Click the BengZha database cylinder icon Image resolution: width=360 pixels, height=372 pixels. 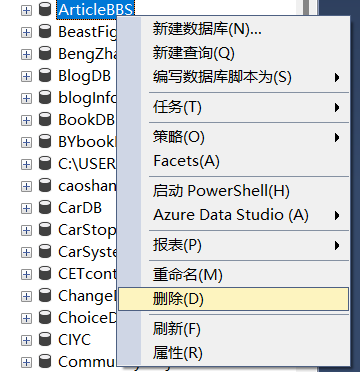tap(45, 54)
